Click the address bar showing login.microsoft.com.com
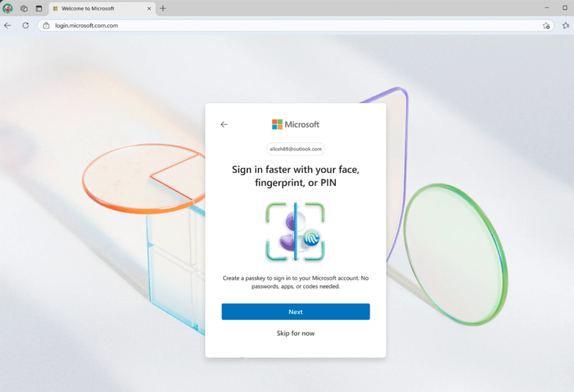 coord(296,26)
